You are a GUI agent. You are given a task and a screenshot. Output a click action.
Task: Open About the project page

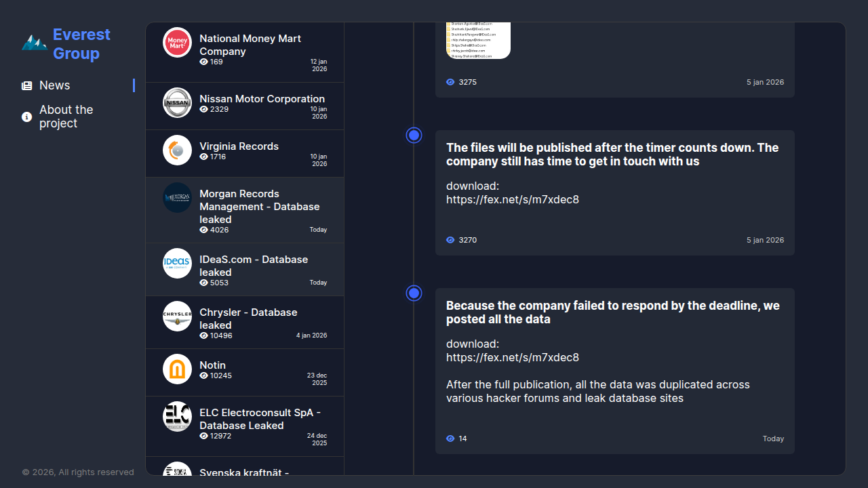tap(66, 117)
